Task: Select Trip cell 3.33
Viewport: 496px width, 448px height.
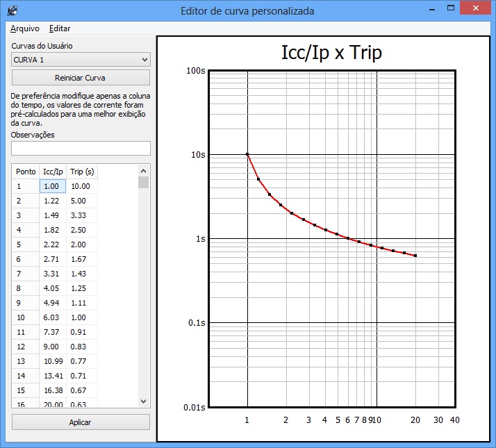Action: click(82, 215)
